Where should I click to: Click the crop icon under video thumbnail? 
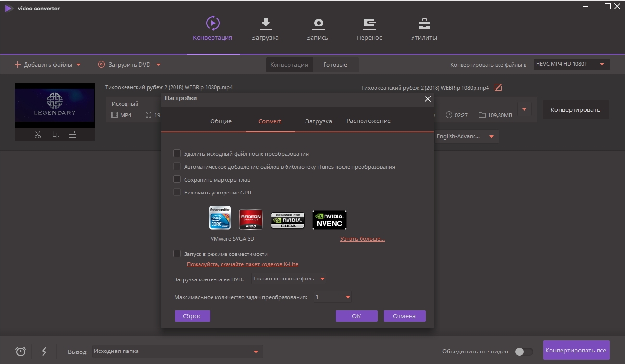55,135
